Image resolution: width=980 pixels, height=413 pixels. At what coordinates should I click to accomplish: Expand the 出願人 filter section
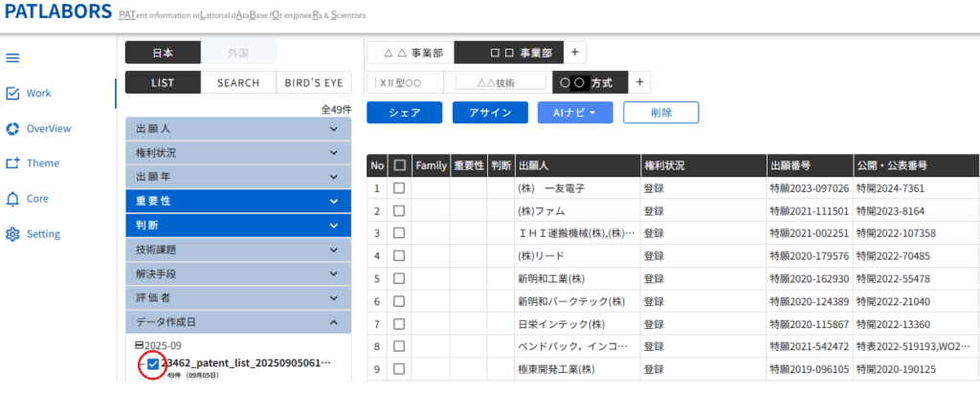coord(238,128)
